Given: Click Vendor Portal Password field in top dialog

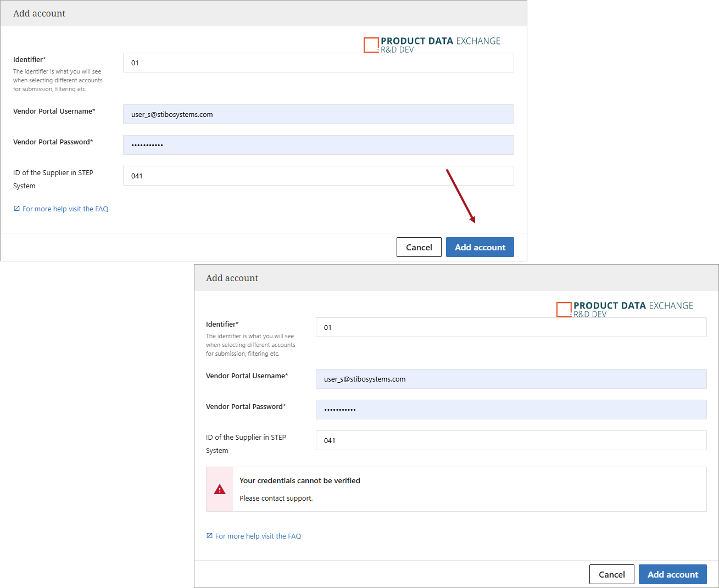Looking at the screenshot, I should [318, 145].
